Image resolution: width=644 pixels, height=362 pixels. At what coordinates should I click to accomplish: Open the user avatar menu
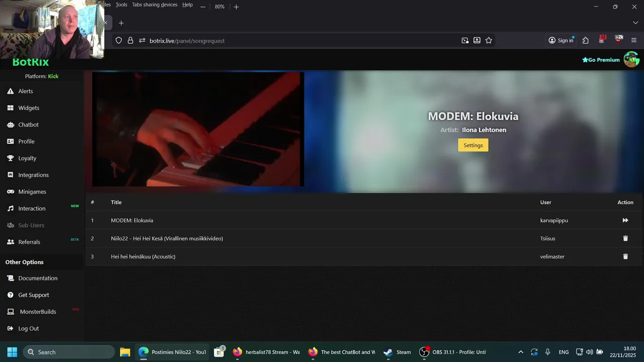click(631, 59)
